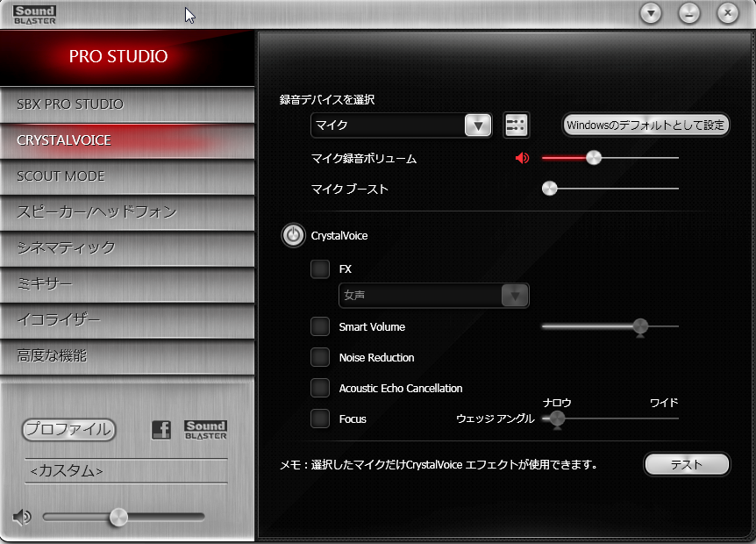The height and width of the screenshot is (544, 756).
Task: Click the テスト button
Action: pos(687,464)
